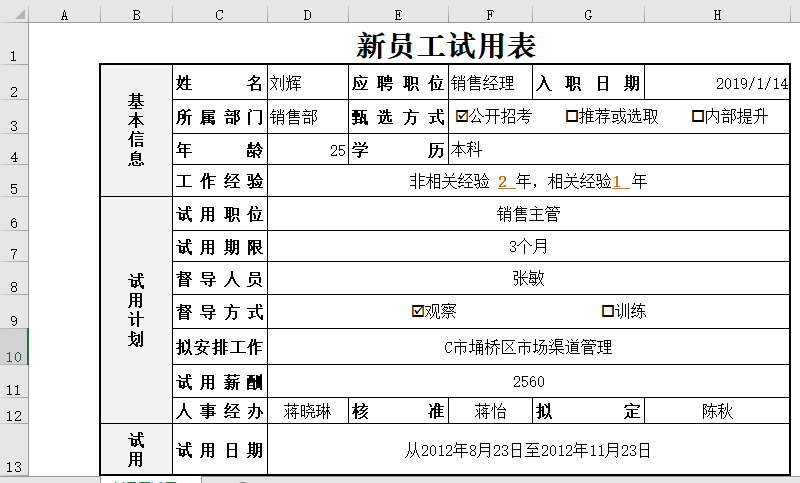Click the active sheet tab at bottom
This screenshot has width=800, height=483.
[150, 480]
